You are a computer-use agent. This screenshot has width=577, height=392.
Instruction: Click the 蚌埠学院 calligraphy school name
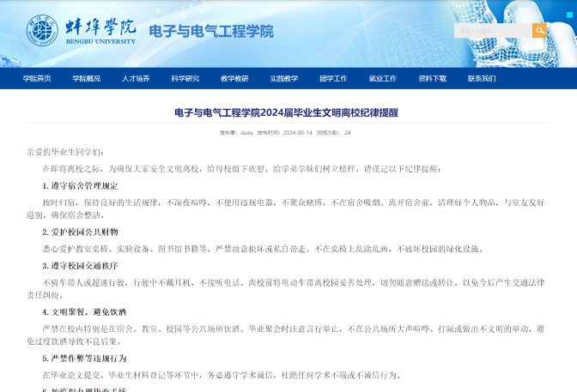[100, 26]
